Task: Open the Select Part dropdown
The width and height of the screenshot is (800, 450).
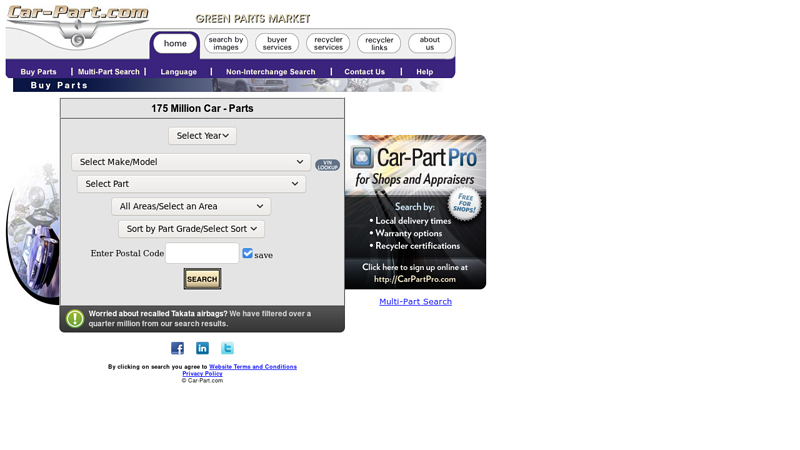Action: [x=191, y=184]
